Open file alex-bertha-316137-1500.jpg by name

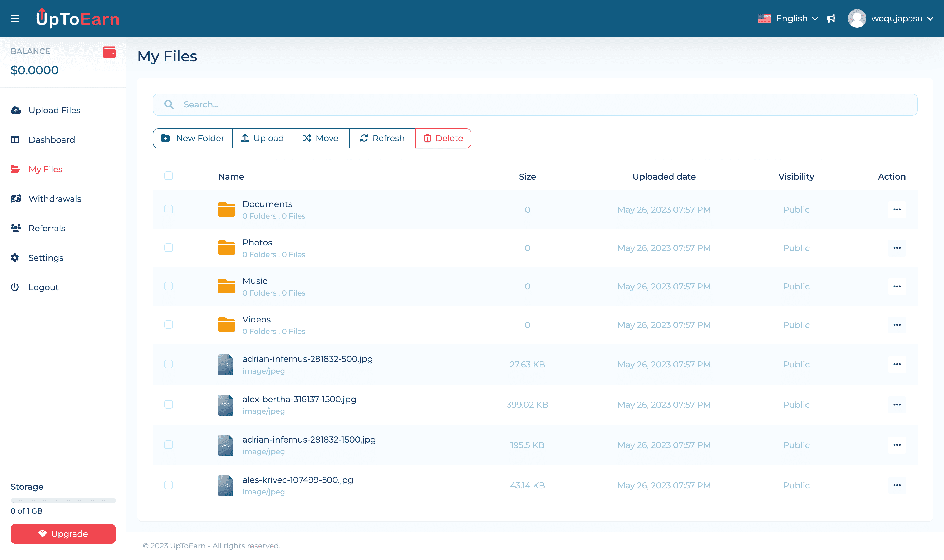299,399
